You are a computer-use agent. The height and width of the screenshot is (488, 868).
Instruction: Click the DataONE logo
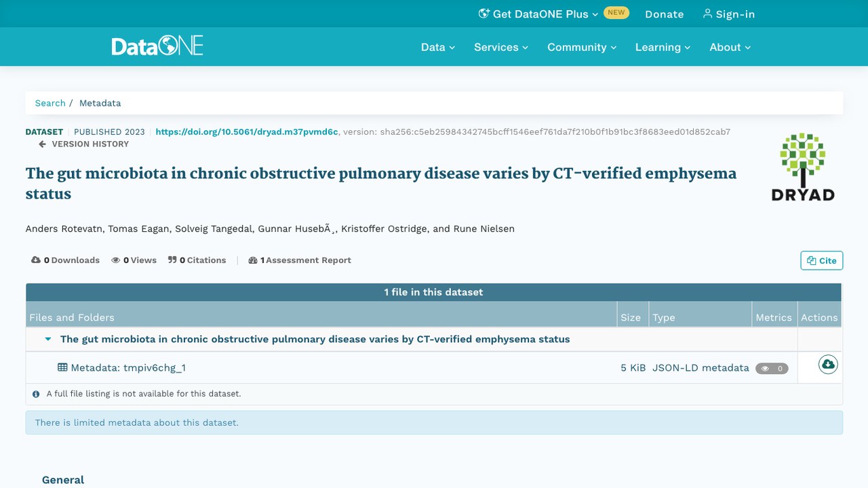(157, 47)
